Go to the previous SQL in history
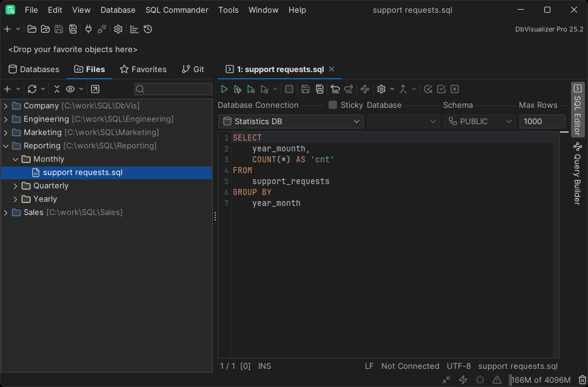Screen dimensions: 588x387 pyautogui.click(x=335, y=89)
